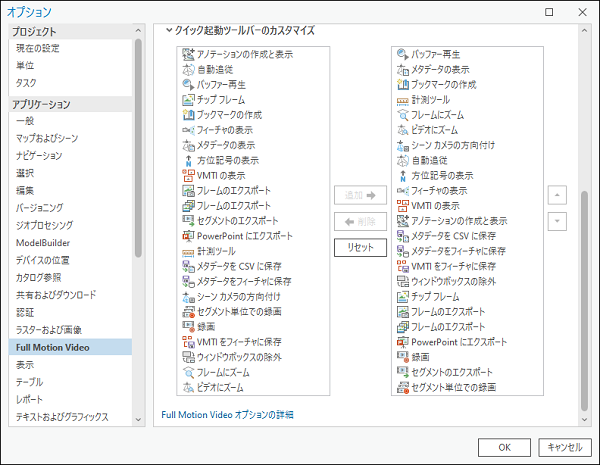The height and width of the screenshot is (465, 600).
Task: Open Full Motion Video オプションの詳細 link
Action: 227,415
